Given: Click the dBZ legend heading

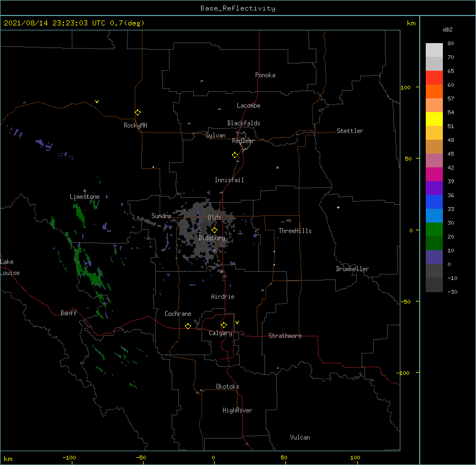Looking at the screenshot, I should 447,29.
